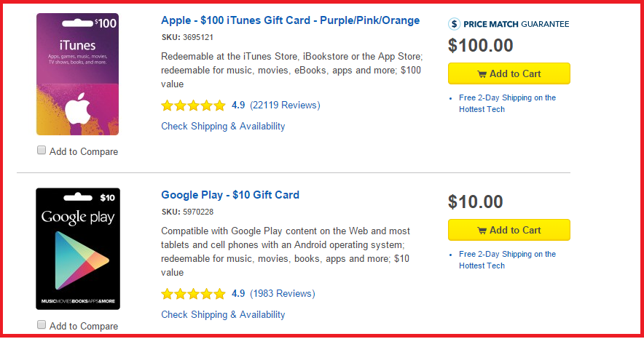Image resolution: width=644 pixels, height=339 pixels.
Task: Check Shipping & Availability for Google Play card
Action: 223,314
